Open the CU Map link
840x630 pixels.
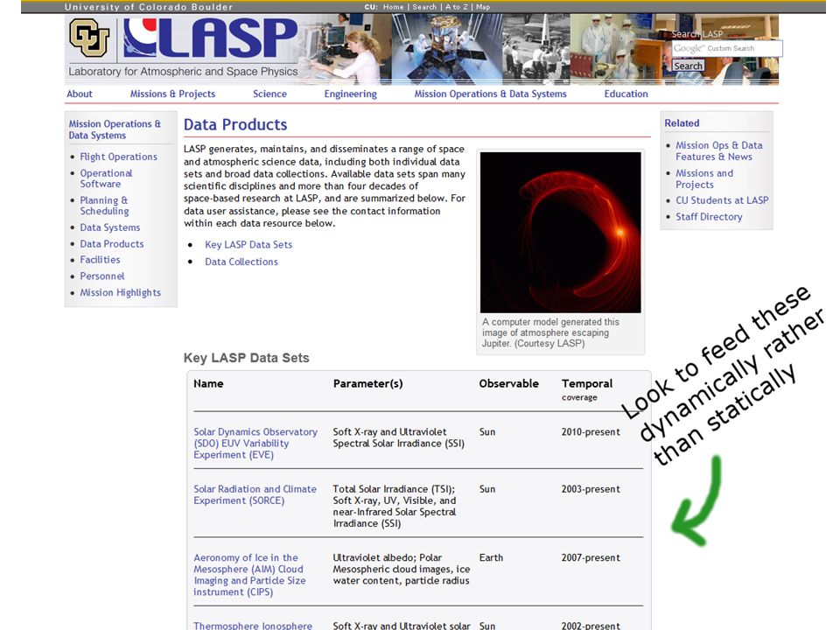point(483,7)
